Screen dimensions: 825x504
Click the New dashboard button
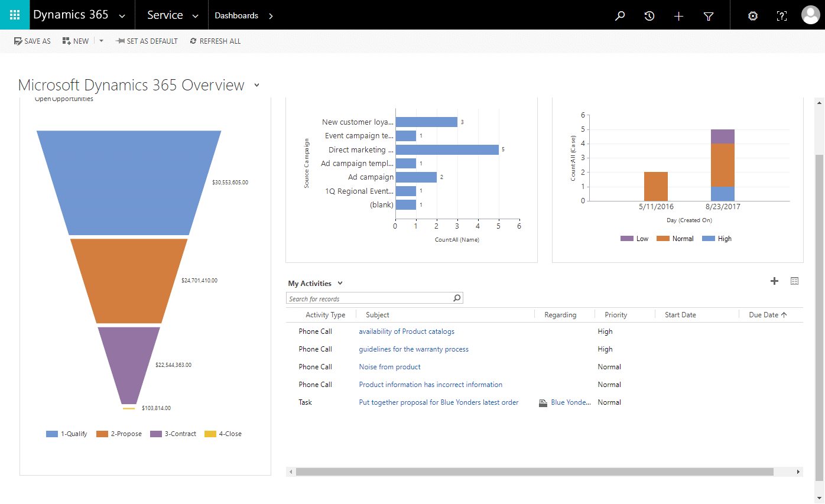tap(76, 41)
